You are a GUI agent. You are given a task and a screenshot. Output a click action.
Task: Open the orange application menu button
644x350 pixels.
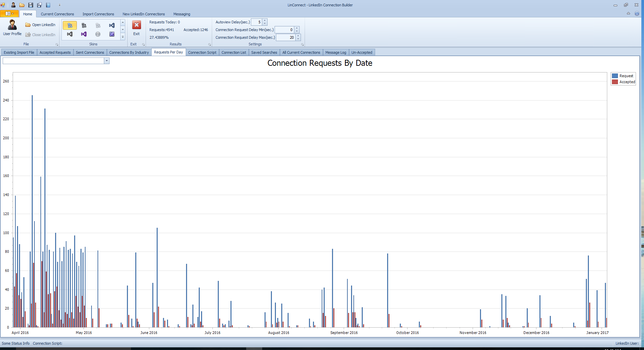click(9, 14)
